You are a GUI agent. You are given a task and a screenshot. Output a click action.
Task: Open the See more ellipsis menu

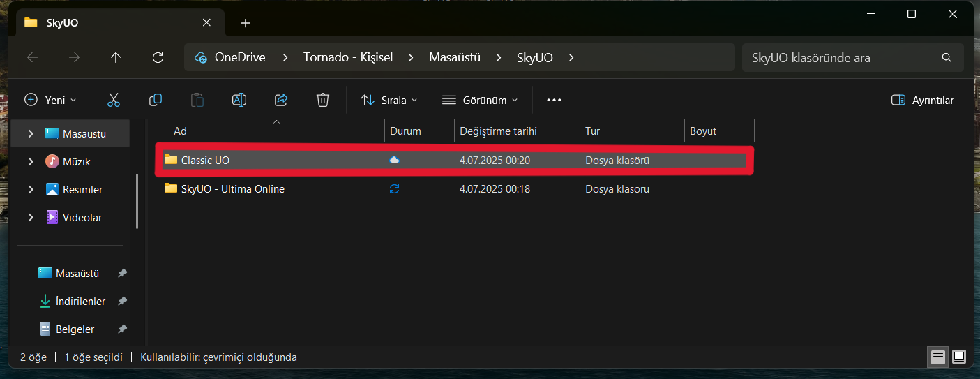(x=554, y=100)
